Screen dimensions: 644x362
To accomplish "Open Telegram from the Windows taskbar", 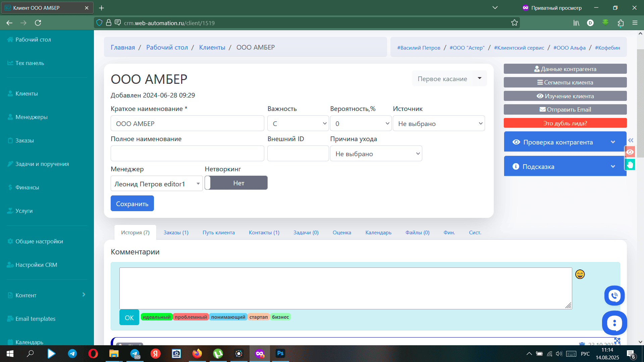I will 72,354.
